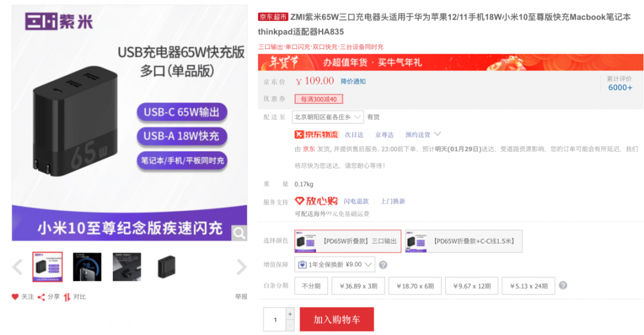Click the help icon beside 增值保障
644x335 pixels.
(x=383, y=265)
